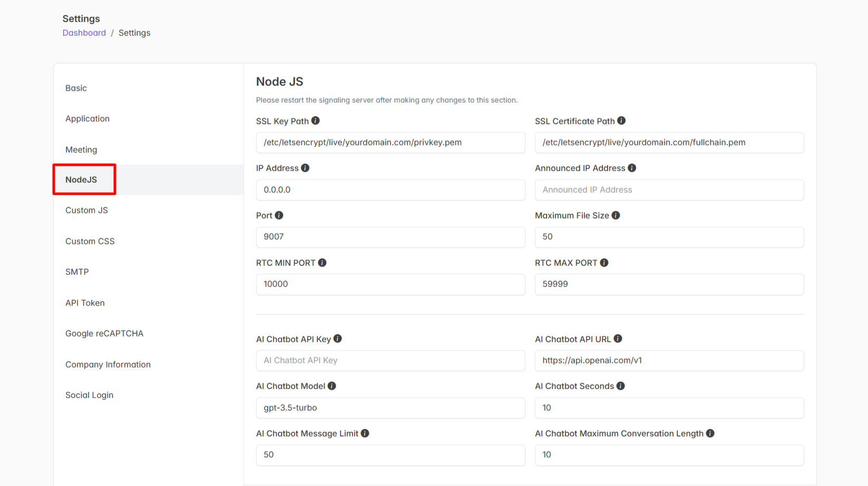This screenshot has width=868, height=486.
Task: Click the AI Chatbot Model info icon
Action: pos(331,386)
